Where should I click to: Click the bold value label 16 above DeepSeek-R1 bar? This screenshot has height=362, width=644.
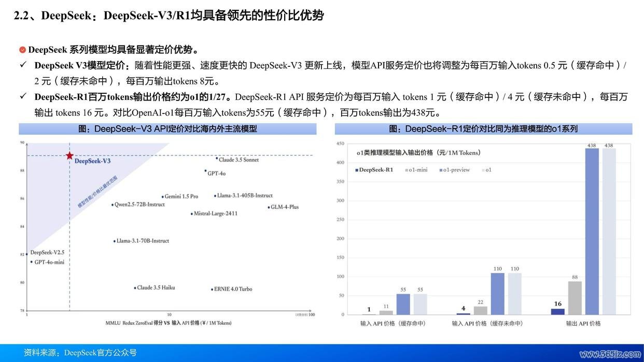pos(558,304)
